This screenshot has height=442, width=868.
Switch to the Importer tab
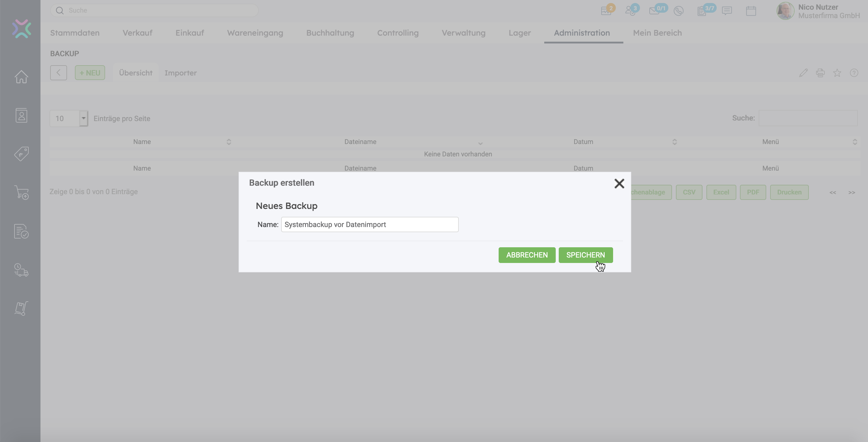click(180, 73)
